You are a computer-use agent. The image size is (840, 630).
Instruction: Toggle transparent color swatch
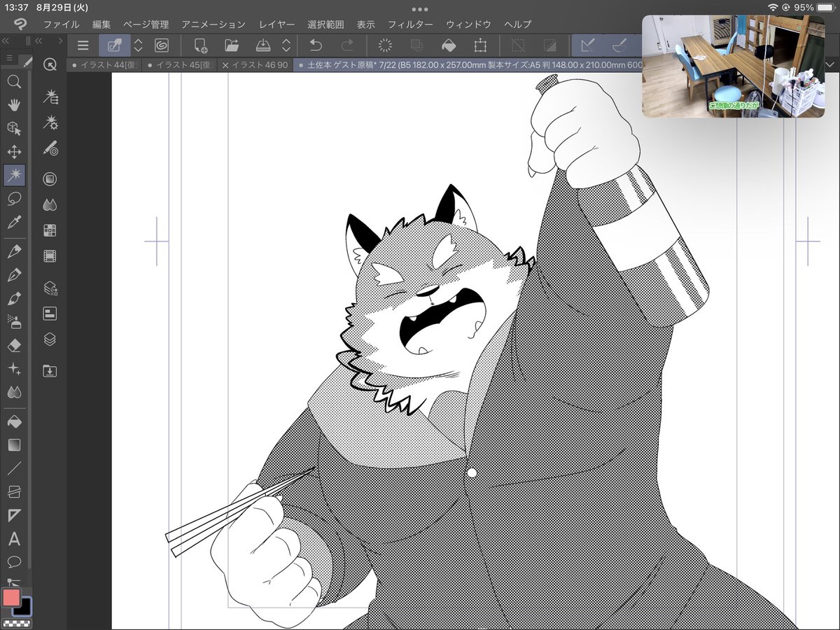point(17,623)
